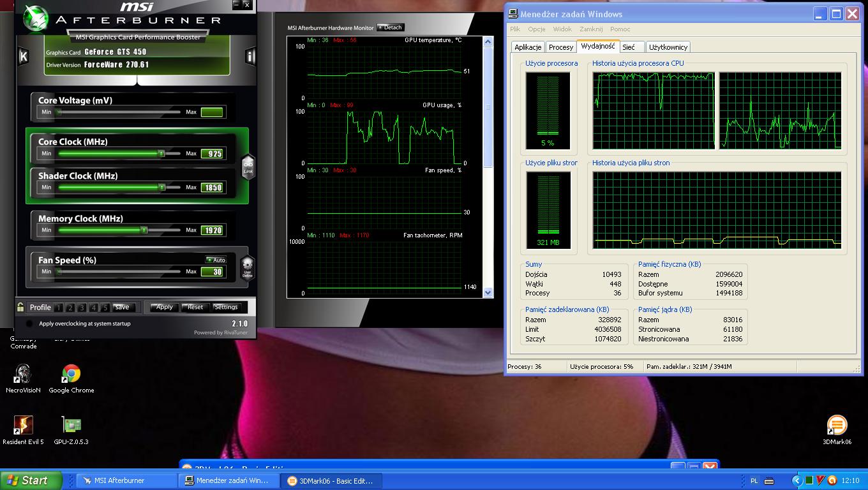Click the Fan Speed slider track
Image resolution: width=868 pixels, height=490 pixels.
point(119,272)
